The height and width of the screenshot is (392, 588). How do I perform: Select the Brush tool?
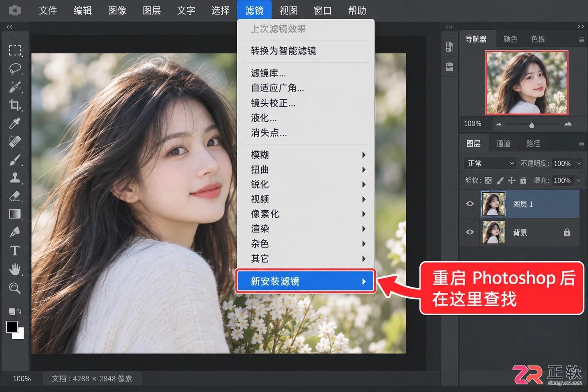[15, 160]
